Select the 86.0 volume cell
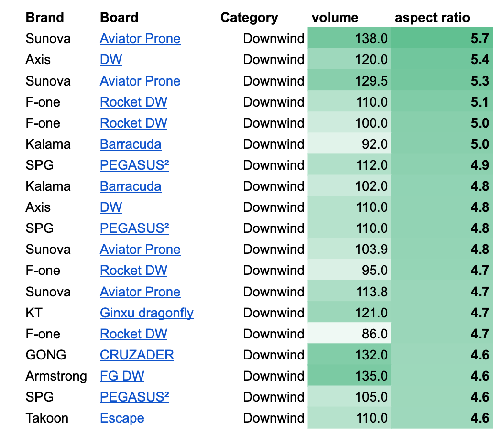 [x=350, y=334]
